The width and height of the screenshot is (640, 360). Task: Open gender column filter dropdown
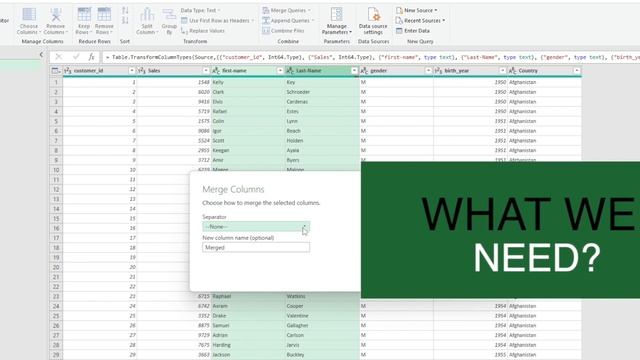pyautogui.click(x=428, y=71)
